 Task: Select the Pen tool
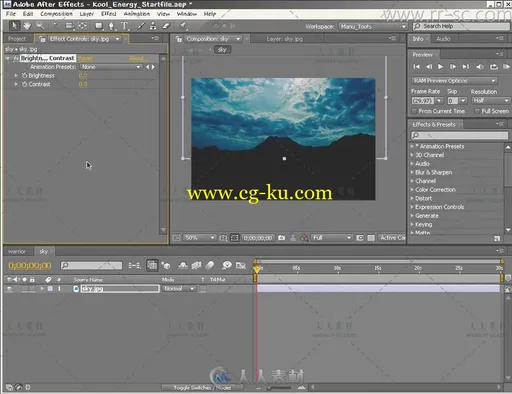(111, 26)
